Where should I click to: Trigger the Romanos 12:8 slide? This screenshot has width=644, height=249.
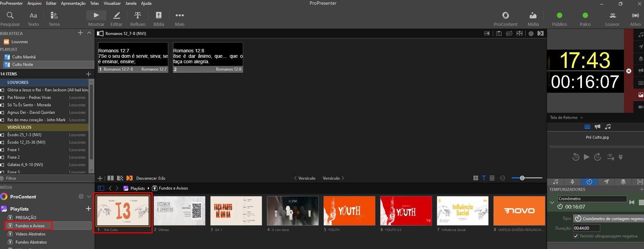pyautogui.click(x=208, y=57)
